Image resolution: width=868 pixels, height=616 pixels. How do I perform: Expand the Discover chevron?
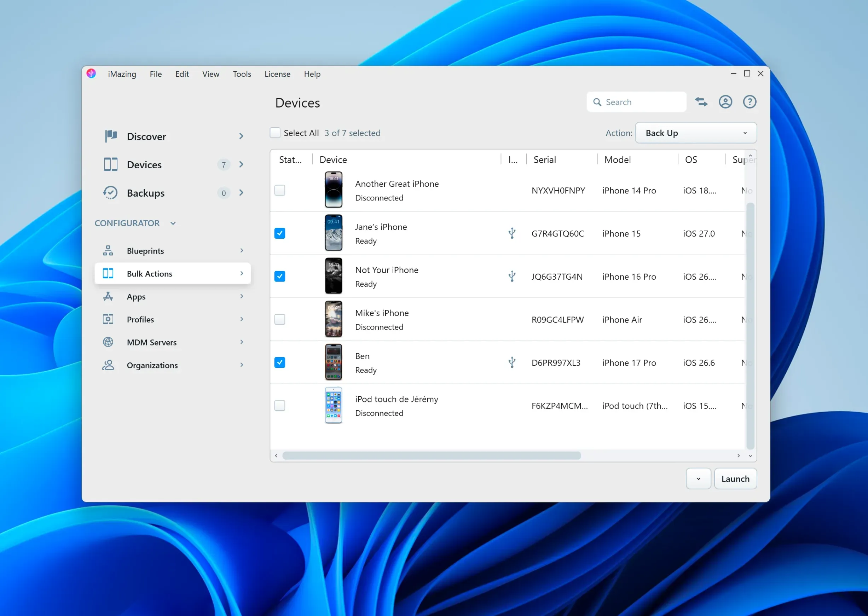[x=241, y=136]
